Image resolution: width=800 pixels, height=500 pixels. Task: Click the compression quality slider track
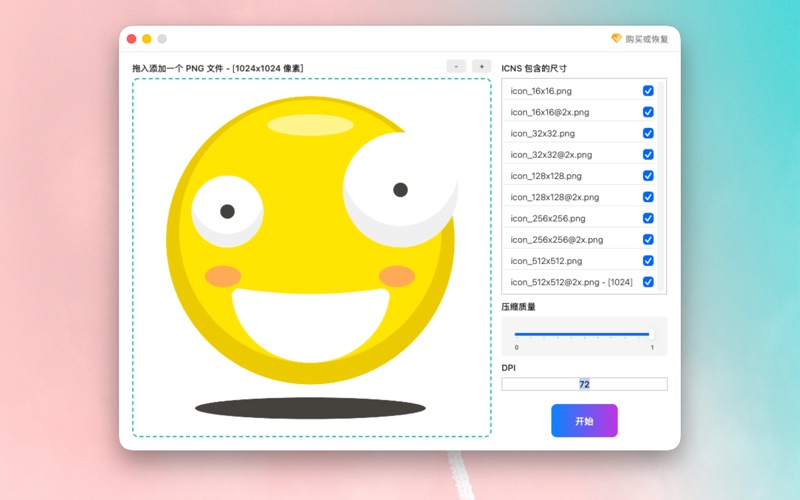pyautogui.click(x=583, y=334)
